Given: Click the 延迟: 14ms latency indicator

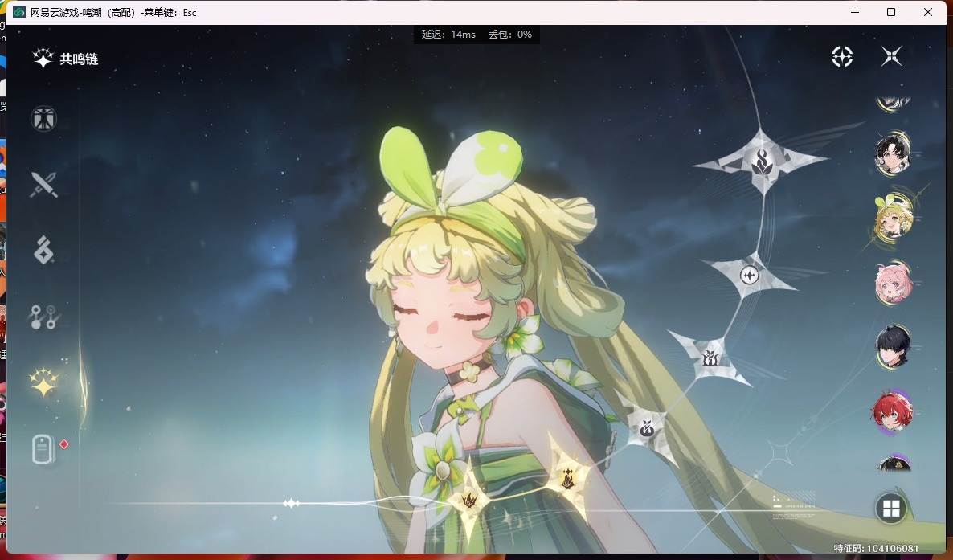Looking at the screenshot, I should (448, 34).
